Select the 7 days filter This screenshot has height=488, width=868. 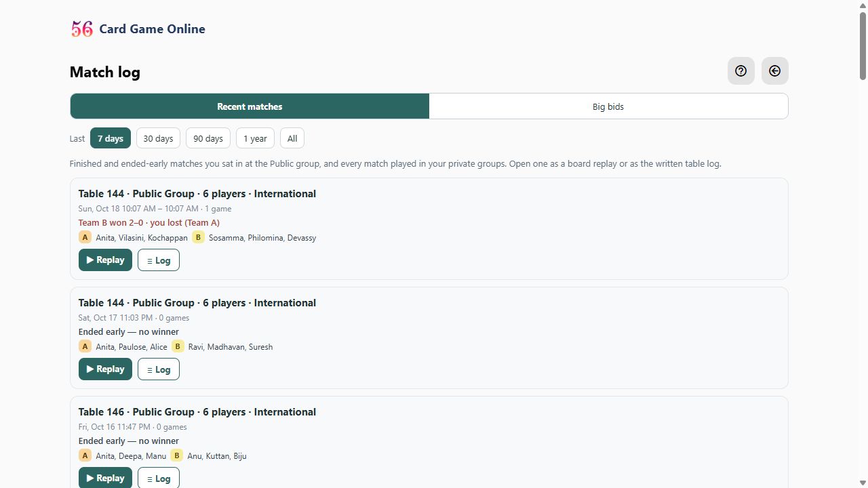pos(111,138)
